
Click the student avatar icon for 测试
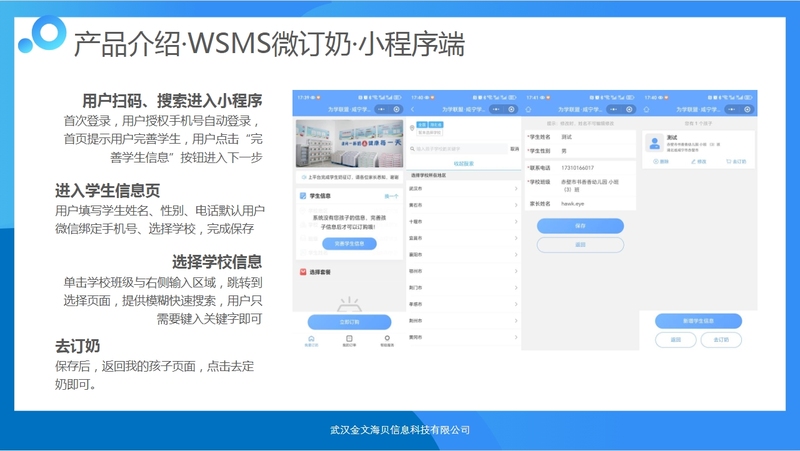pos(654,143)
